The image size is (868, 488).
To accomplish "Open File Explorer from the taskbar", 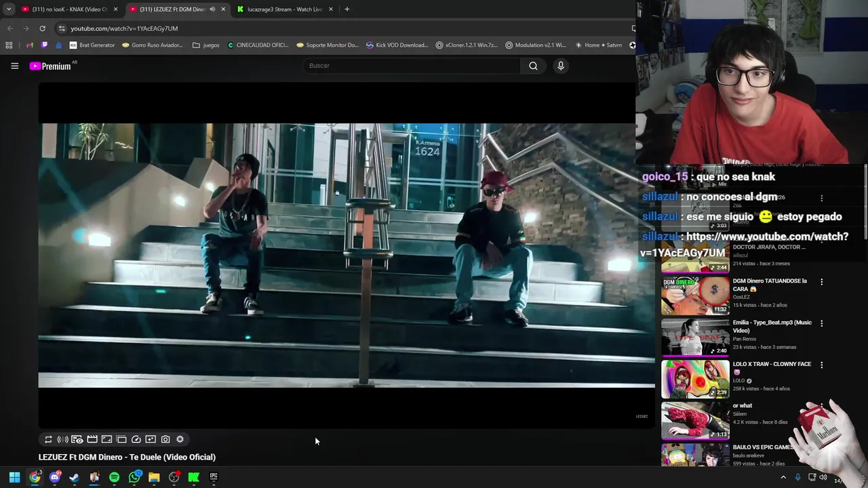I will (x=154, y=477).
